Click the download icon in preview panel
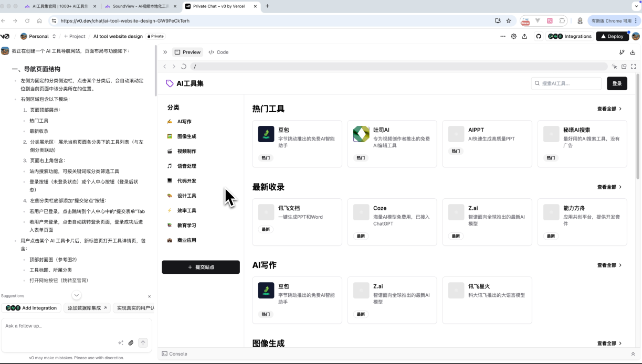Screen dimensions: 642x364 click(x=633, y=52)
